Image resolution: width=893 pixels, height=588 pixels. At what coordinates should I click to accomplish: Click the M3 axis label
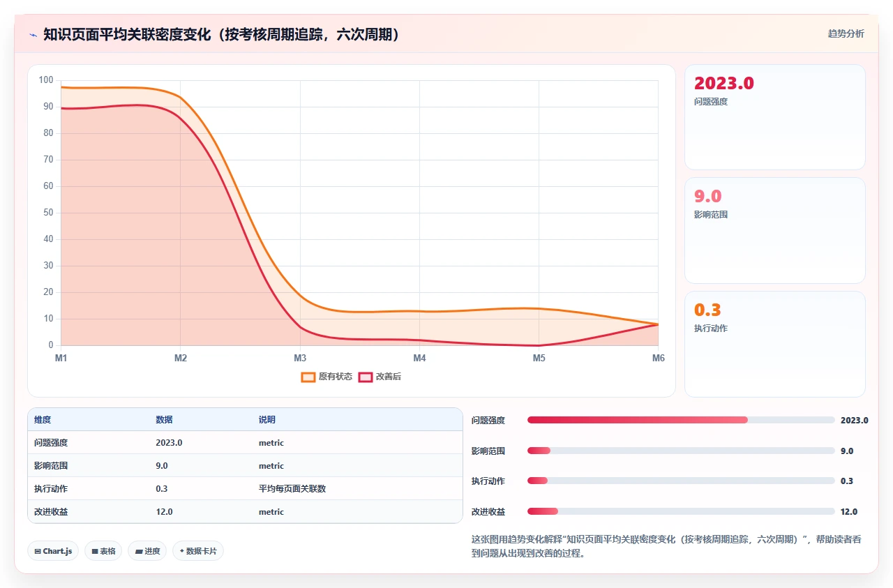click(x=300, y=358)
